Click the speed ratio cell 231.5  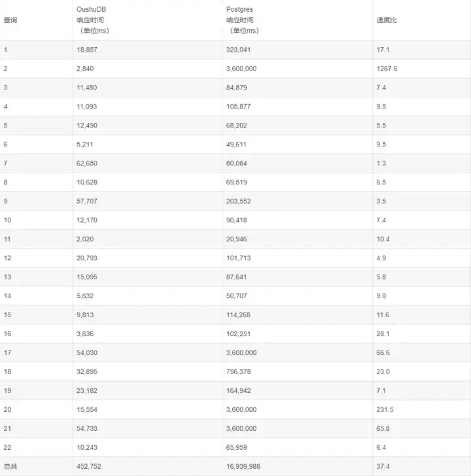tap(385, 410)
